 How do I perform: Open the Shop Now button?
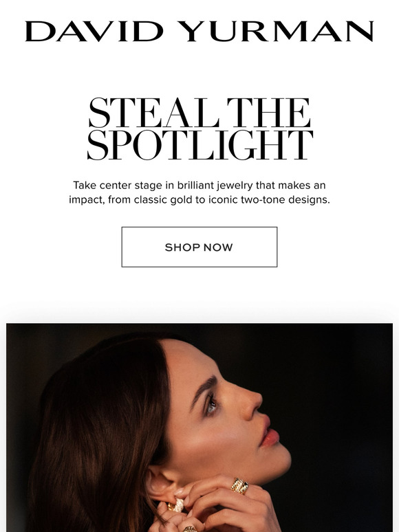[x=199, y=247]
